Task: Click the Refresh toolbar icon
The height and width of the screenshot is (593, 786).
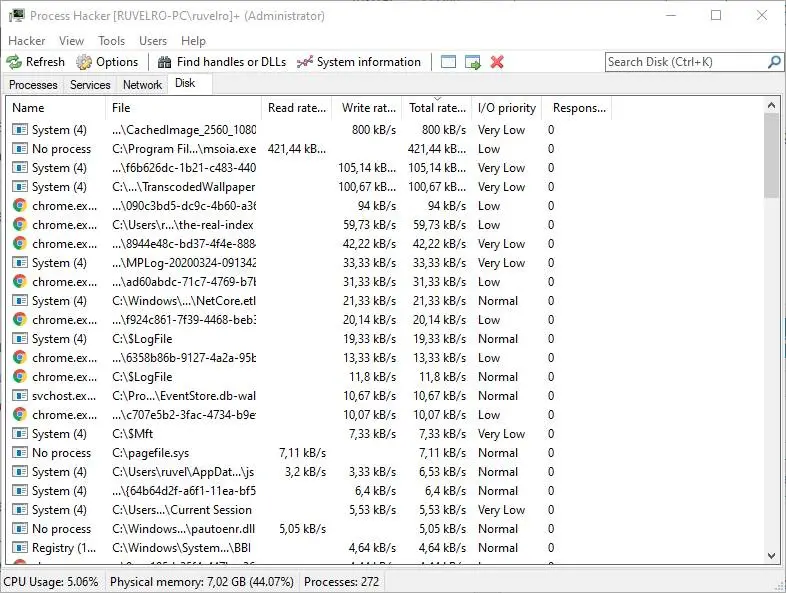Action: pyautogui.click(x=14, y=62)
